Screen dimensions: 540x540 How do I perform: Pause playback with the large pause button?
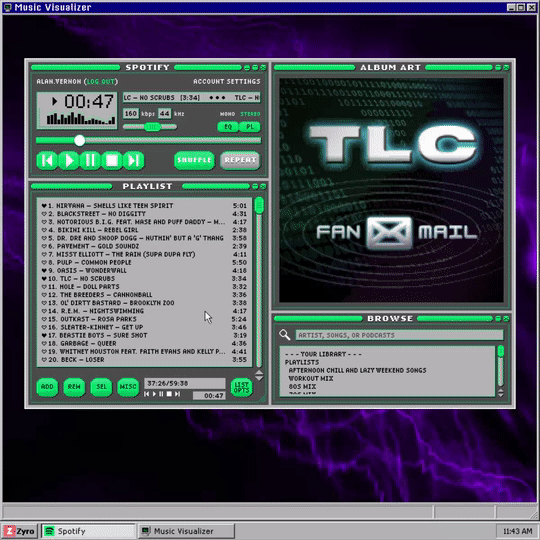90,160
